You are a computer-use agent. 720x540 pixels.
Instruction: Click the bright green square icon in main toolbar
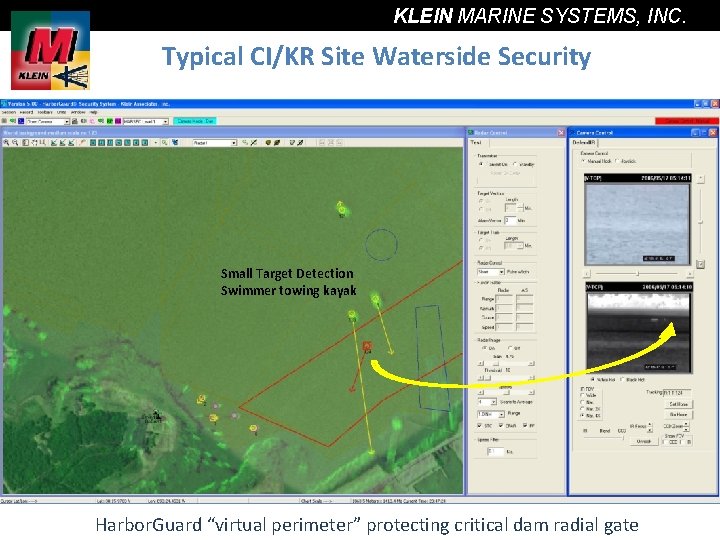(110, 121)
